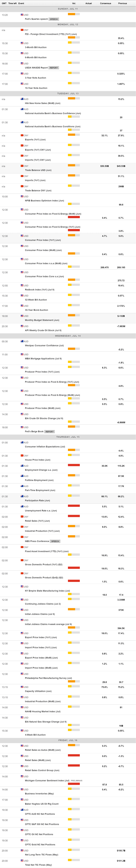Click the Wednesday, Jul 14 date divider
This screenshot has height=868, width=136.
click(68, 336)
